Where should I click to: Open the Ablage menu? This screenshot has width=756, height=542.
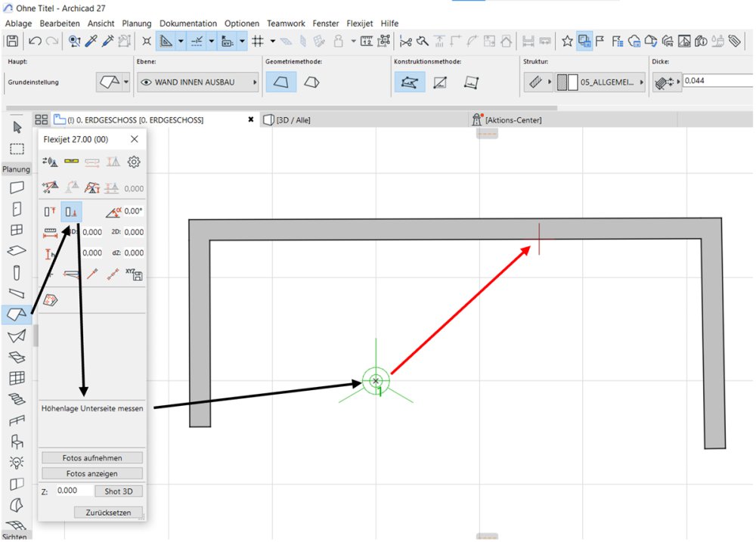18,23
